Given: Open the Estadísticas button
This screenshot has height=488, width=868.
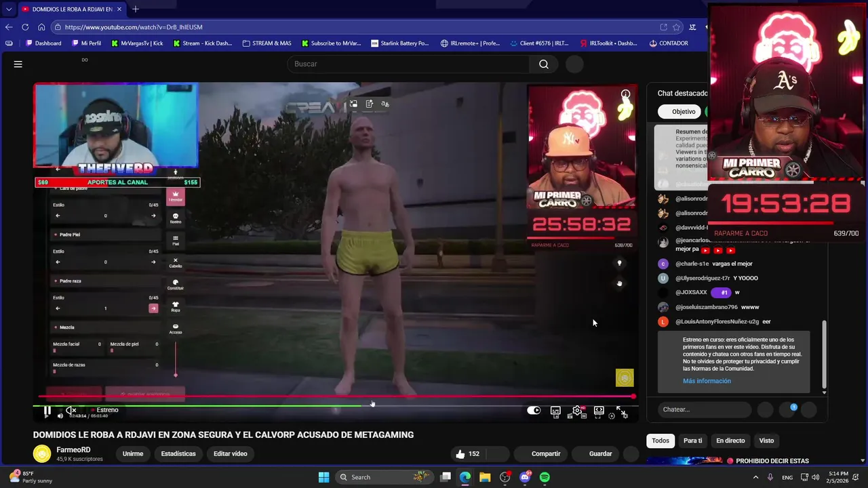Looking at the screenshot, I should pos(178,453).
